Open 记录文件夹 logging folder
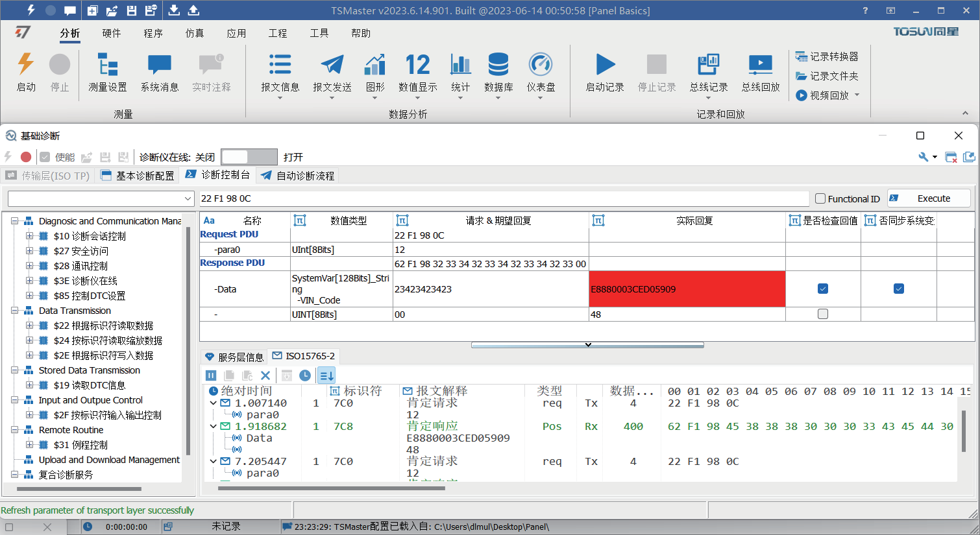This screenshot has height=535, width=980. 827,76
